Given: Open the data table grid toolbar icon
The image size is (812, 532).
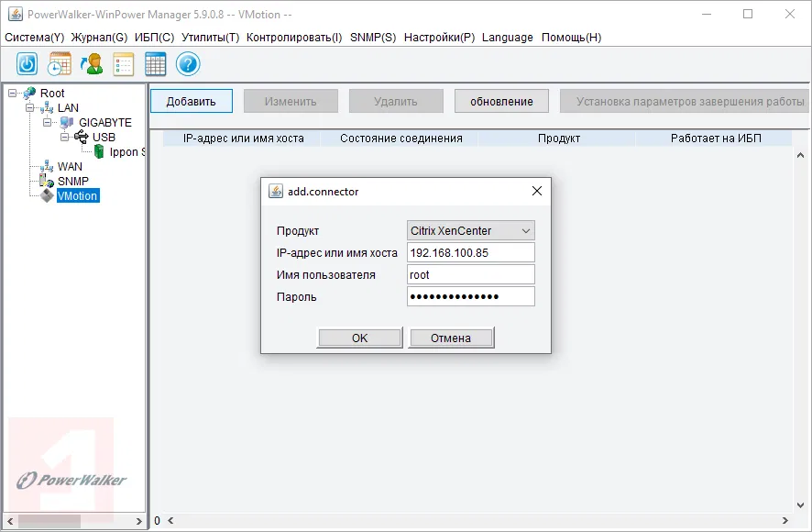Looking at the screenshot, I should click(x=156, y=64).
